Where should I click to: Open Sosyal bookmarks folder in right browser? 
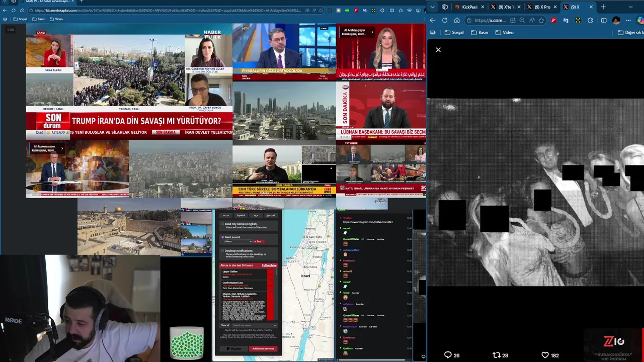(x=454, y=32)
